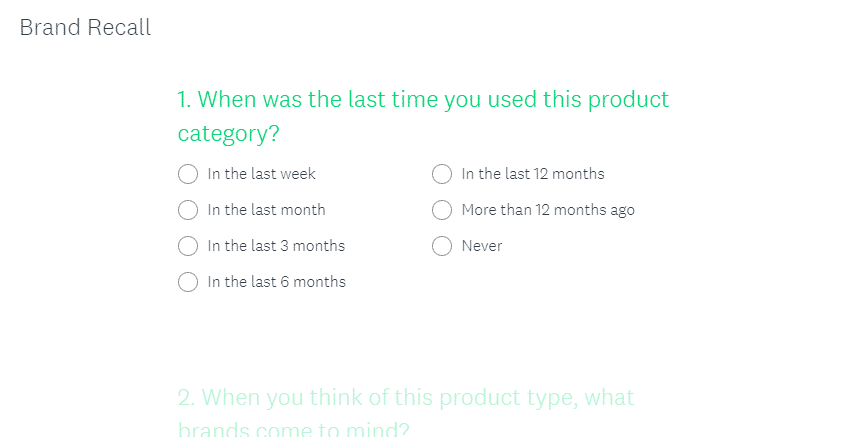Screen dimensions: 856x437
Task: Click the 'In the last 12 months' label text
Action: coord(533,174)
